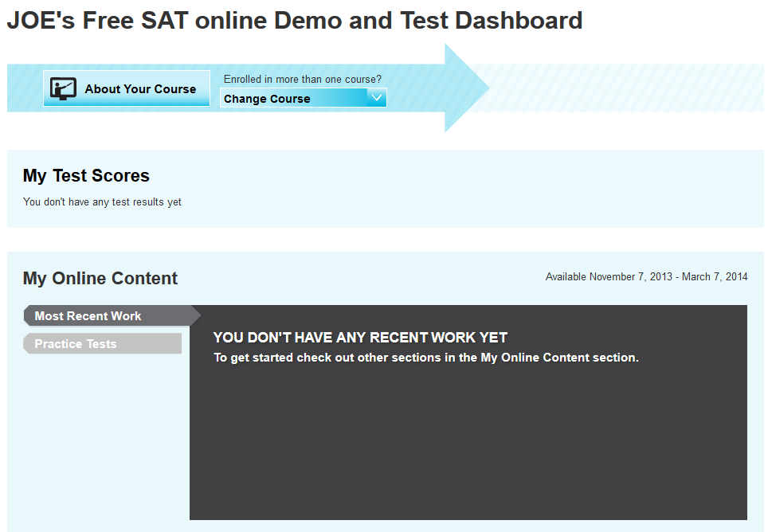Click the blue arrow head of the course banner
This screenshot has width=768, height=532.
point(466,88)
